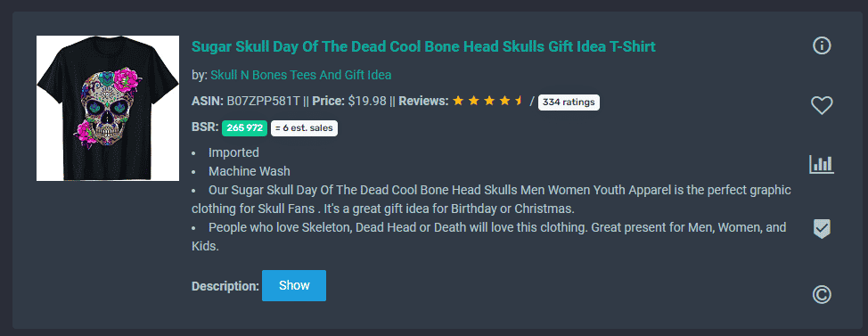
Task: Add the shirt to favorites with the heart icon
Action: [x=822, y=105]
